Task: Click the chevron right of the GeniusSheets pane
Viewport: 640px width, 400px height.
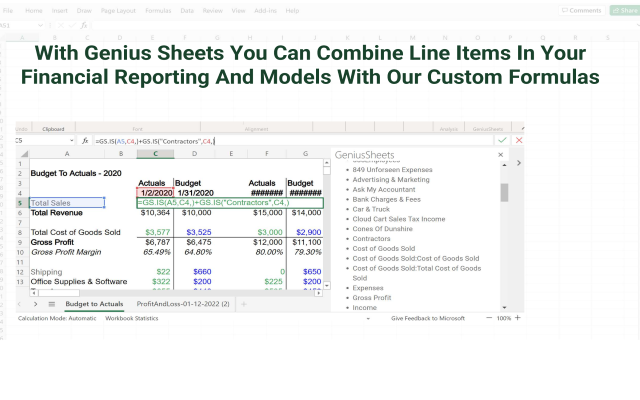Action: pyautogui.click(x=518, y=163)
